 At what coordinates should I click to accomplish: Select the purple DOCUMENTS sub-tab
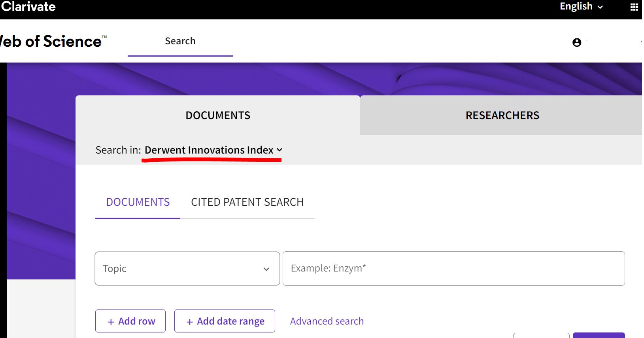click(x=138, y=202)
